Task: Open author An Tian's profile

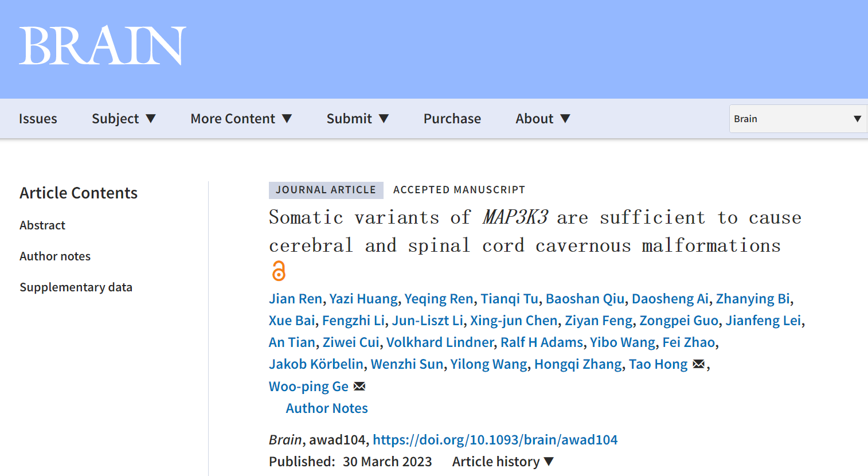Action: point(292,342)
